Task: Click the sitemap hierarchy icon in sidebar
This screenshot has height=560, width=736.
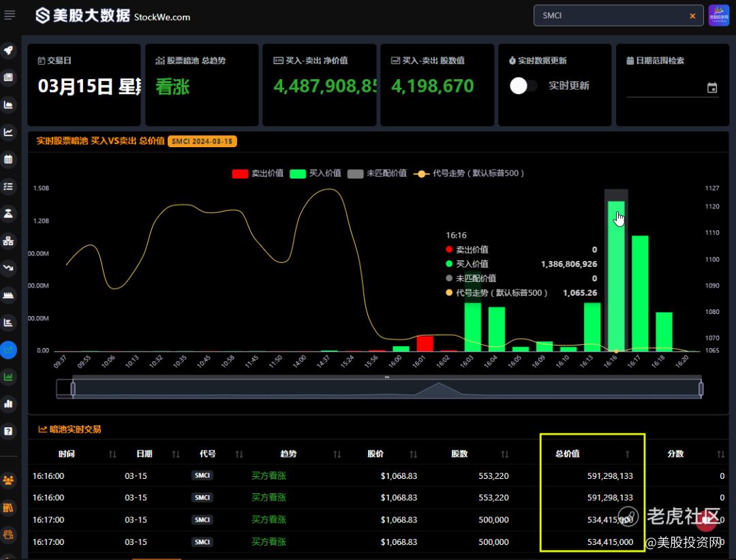Action: pyautogui.click(x=9, y=240)
